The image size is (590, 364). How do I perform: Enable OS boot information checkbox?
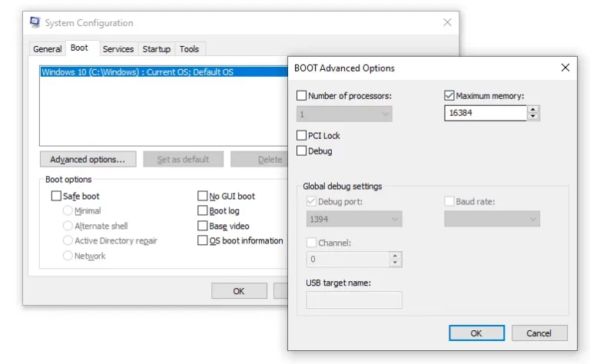pyautogui.click(x=203, y=240)
